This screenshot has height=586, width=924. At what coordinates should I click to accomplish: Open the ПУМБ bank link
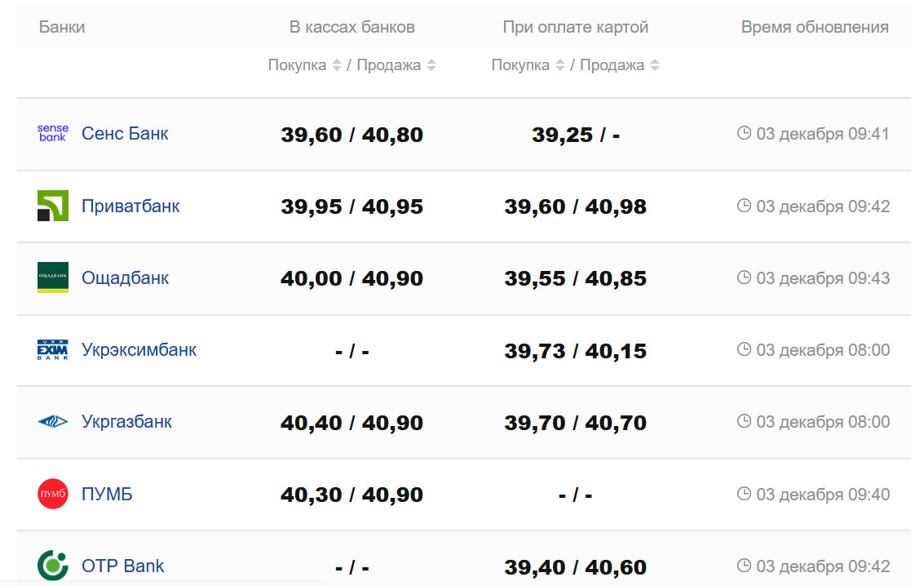(x=107, y=494)
